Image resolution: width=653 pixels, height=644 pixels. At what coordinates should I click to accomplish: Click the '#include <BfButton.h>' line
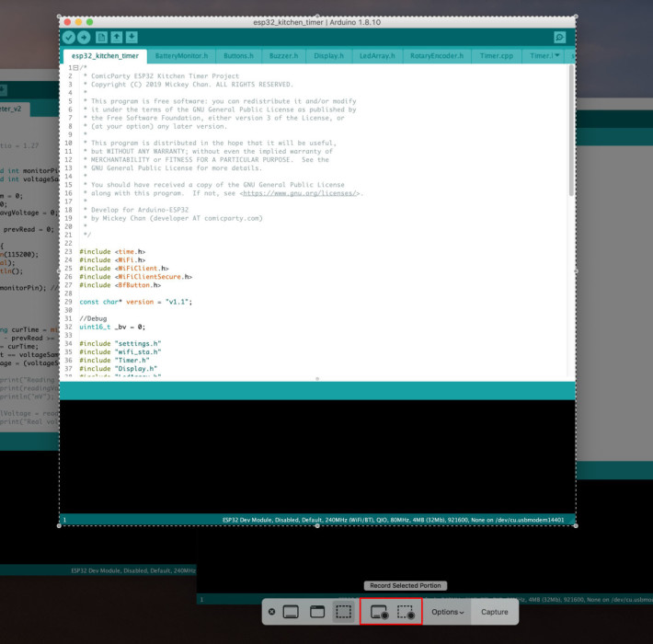click(120, 285)
